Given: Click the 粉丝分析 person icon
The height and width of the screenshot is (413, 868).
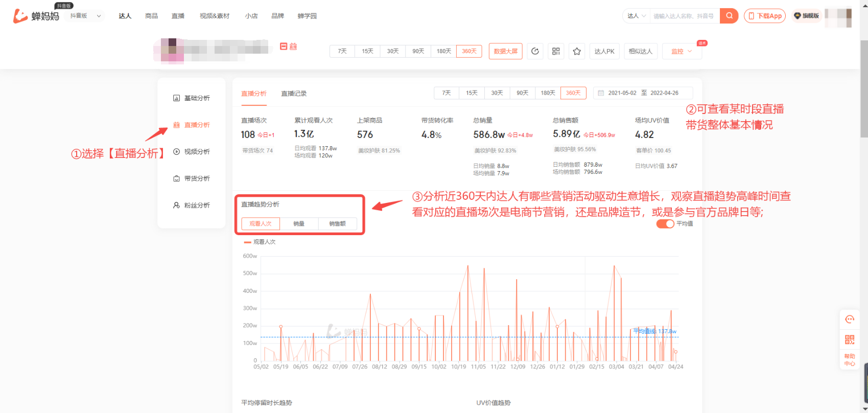Looking at the screenshot, I should (176, 205).
